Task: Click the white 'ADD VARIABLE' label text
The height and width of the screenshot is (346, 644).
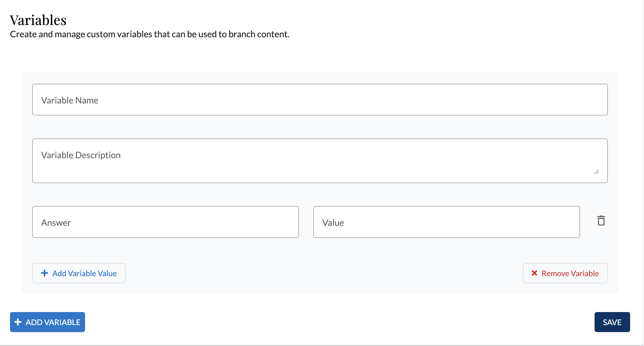Action: [53, 322]
